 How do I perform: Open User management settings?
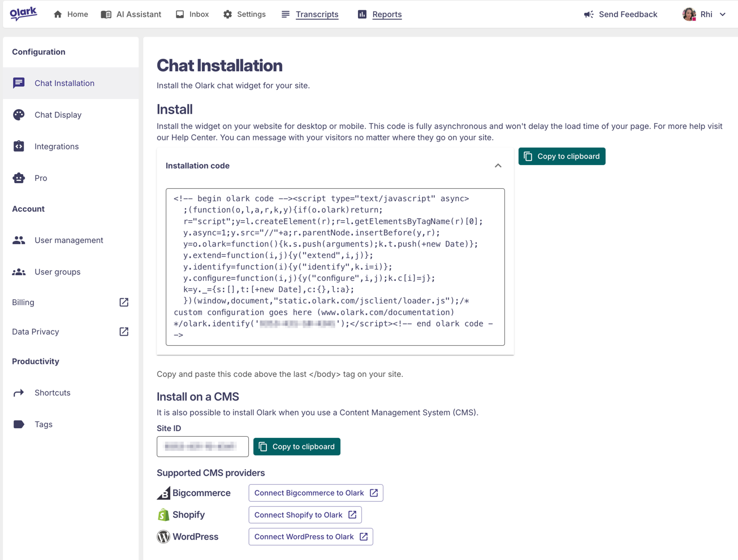[x=71, y=240]
